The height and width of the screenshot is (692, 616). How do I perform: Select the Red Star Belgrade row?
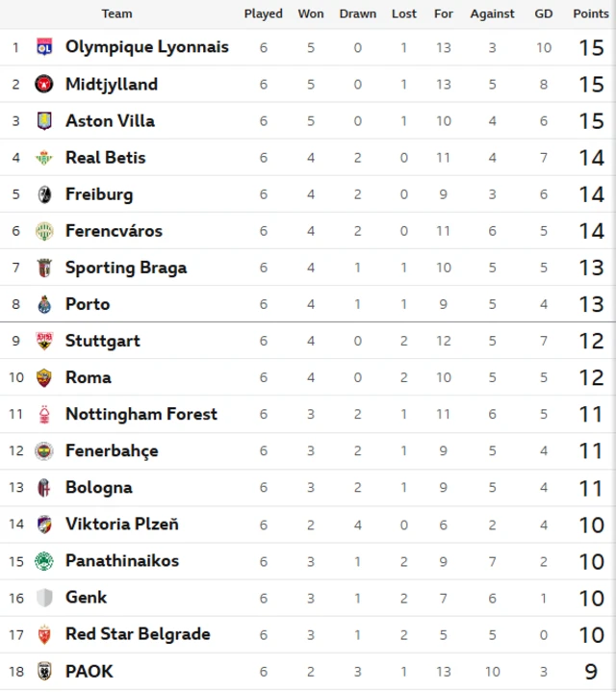coord(308,634)
